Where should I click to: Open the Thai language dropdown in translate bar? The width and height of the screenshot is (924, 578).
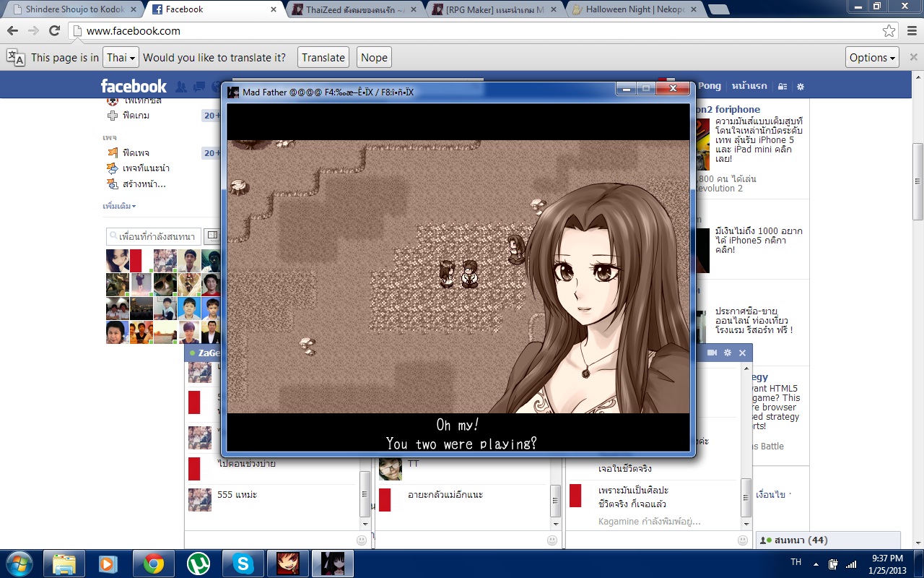point(120,58)
